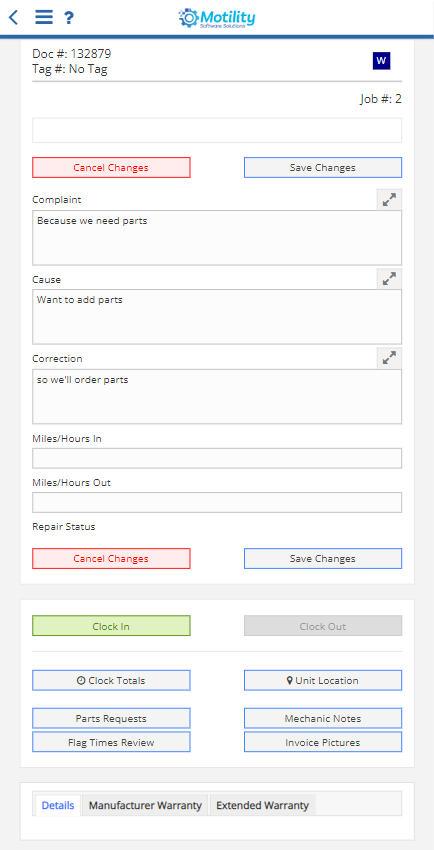Open Unit Location with pin icon
This screenshot has height=850, width=434.
point(323,680)
